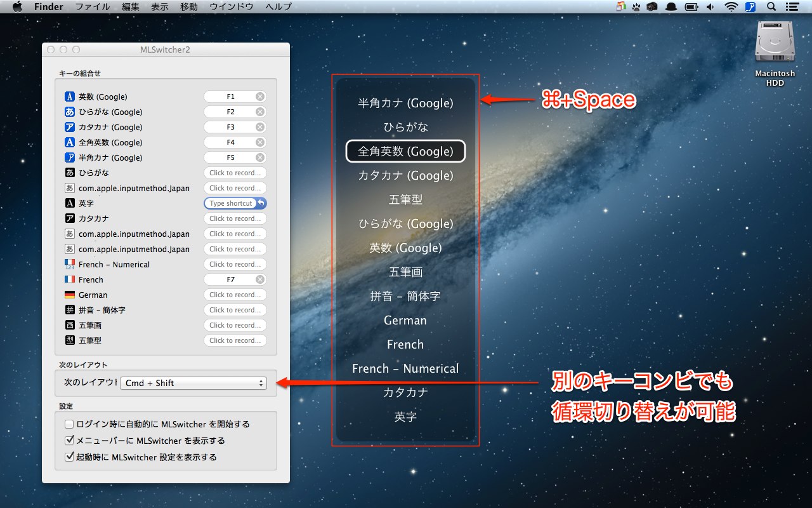812x508 pixels.
Task: Click the blue A icon beside 英数 (Google)
Action: pyautogui.click(x=70, y=97)
